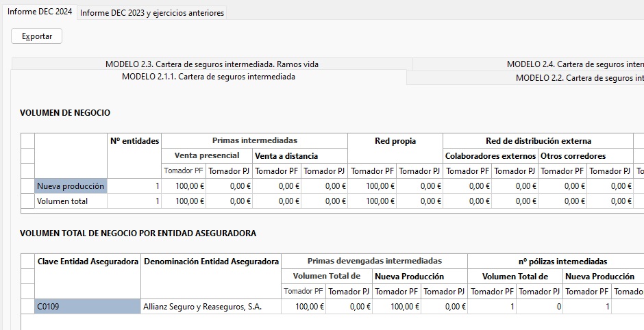Click Red propia Tomador PF 100,00 € in Volumen total
The width and height of the screenshot is (644, 330).
pos(372,201)
